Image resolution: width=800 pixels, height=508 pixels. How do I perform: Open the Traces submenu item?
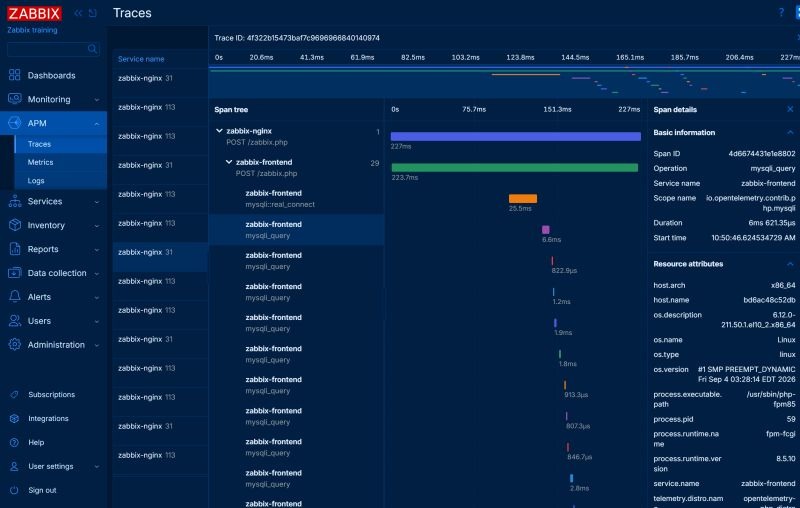(60, 144)
